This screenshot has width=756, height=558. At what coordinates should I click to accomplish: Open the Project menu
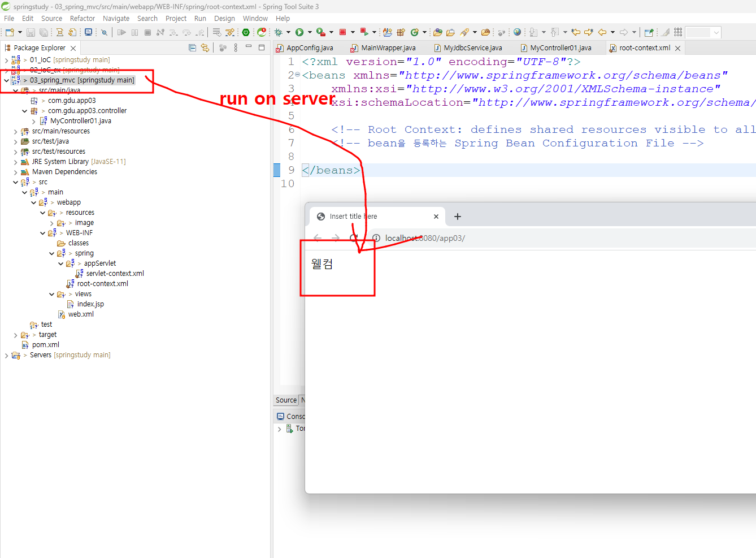[176, 19]
